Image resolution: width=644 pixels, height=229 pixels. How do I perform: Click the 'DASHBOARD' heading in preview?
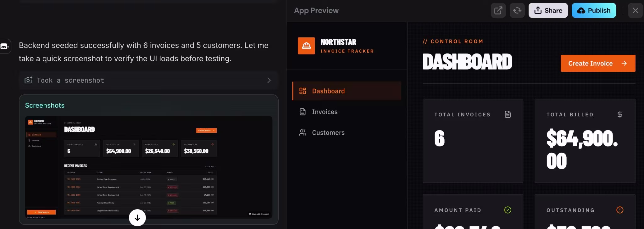(467, 62)
